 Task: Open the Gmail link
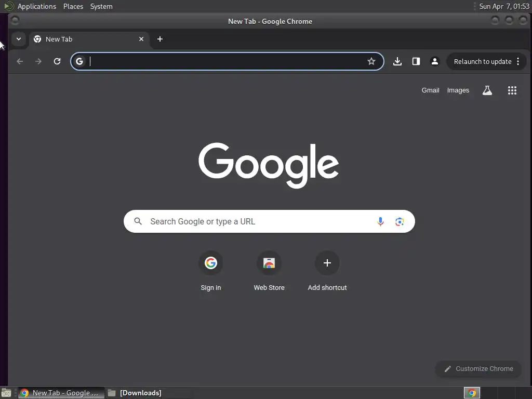(x=430, y=90)
